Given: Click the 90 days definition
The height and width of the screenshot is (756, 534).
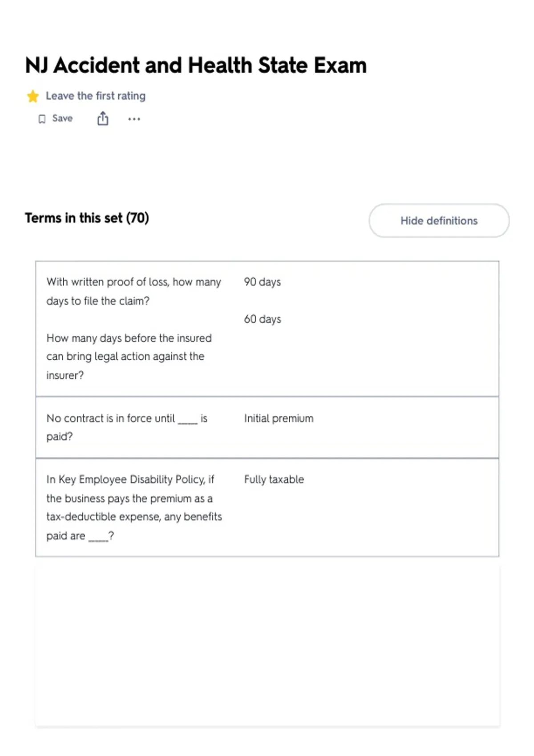Looking at the screenshot, I should 263,282.
